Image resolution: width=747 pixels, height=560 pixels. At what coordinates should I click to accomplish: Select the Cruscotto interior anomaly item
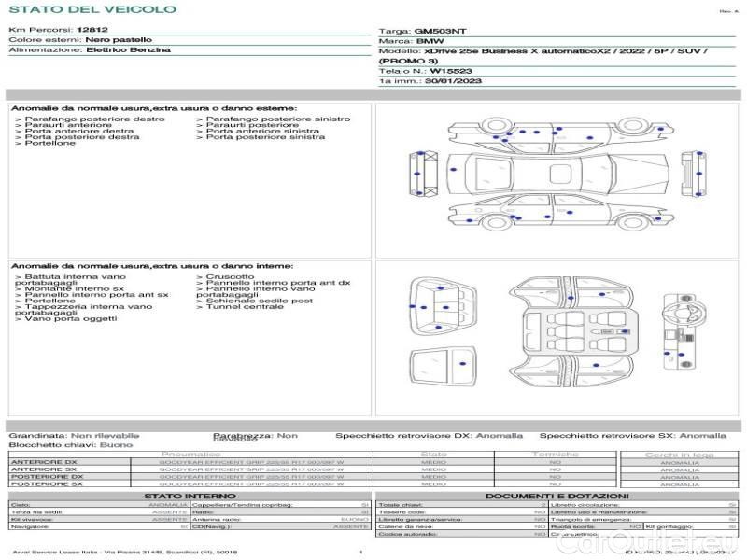tap(228, 277)
